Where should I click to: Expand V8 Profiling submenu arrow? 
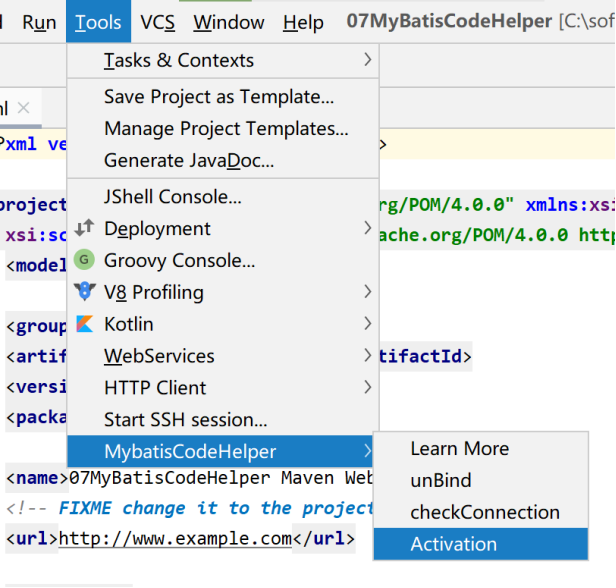coord(368,291)
